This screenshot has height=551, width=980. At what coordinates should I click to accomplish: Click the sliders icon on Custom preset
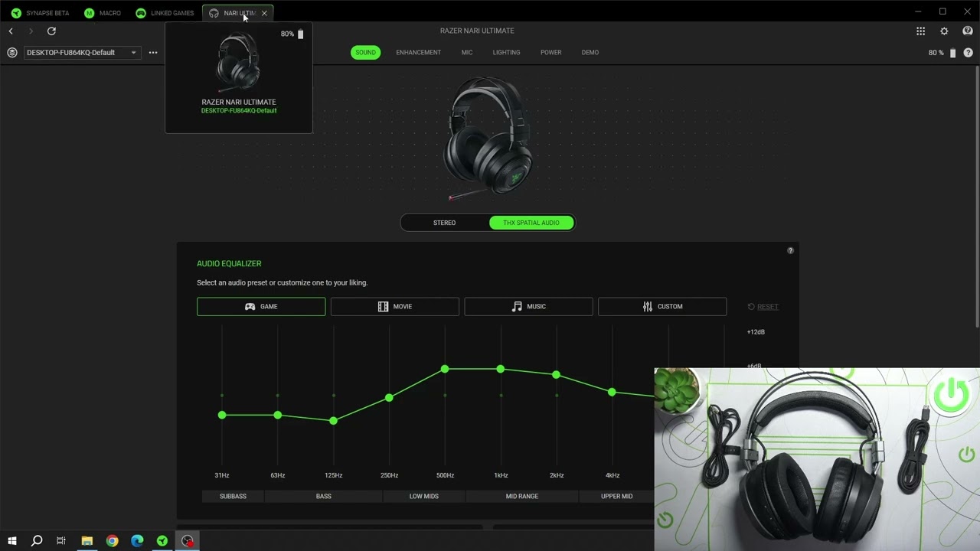pyautogui.click(x=648, y=306)
